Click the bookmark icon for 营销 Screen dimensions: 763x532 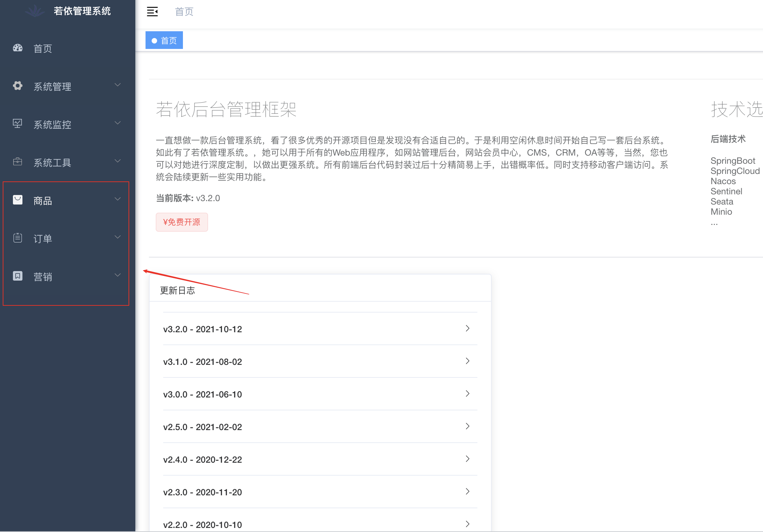pyautogui.click(x=18, y=276)
